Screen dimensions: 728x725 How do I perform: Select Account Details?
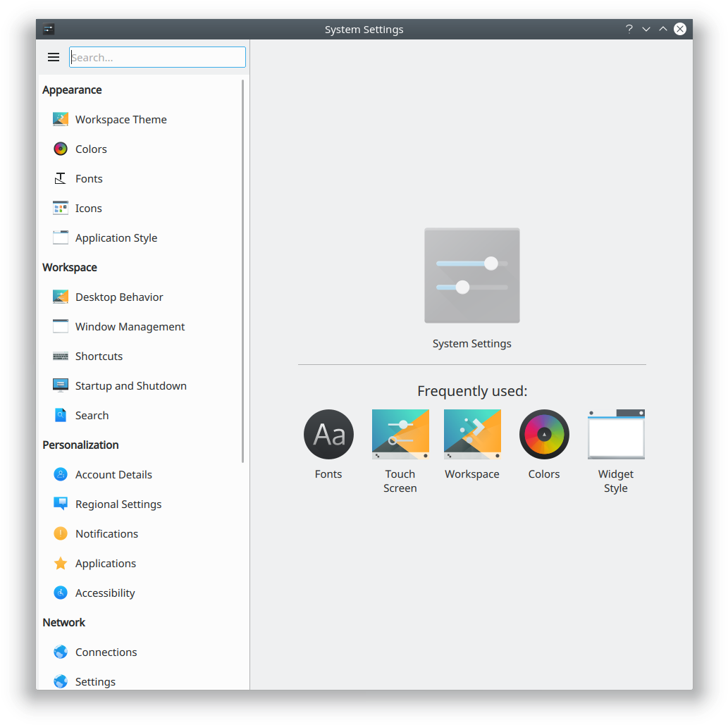[113, 474]
